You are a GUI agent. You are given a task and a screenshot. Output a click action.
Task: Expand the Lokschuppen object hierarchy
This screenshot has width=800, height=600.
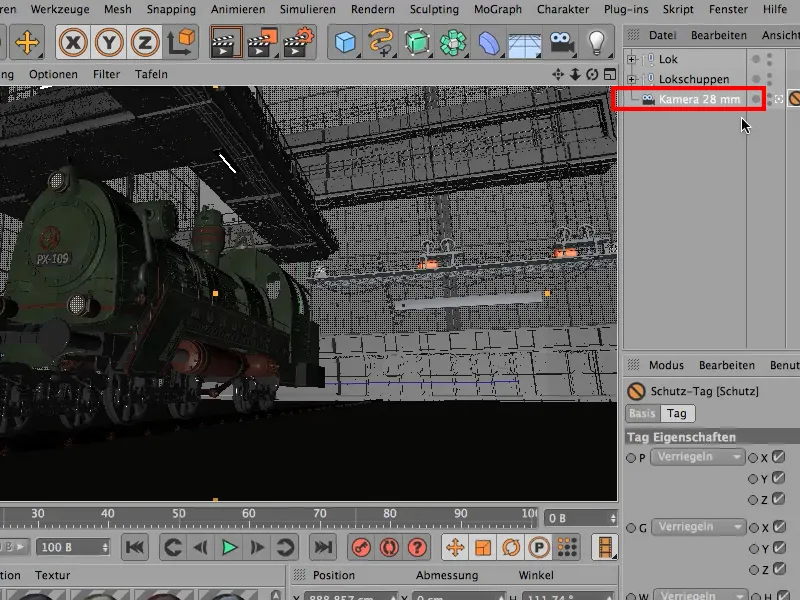(632, 79)
